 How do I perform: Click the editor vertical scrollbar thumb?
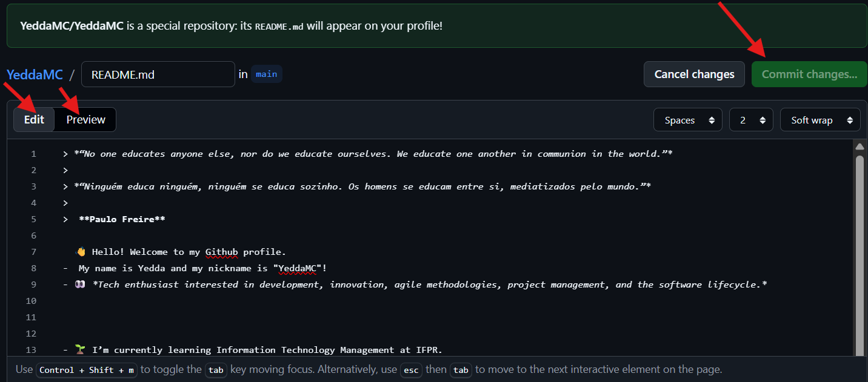tap(860, 254)
